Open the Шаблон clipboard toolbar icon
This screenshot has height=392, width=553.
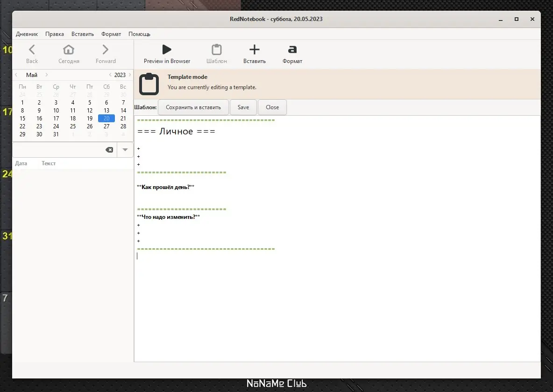coord(217,50)
